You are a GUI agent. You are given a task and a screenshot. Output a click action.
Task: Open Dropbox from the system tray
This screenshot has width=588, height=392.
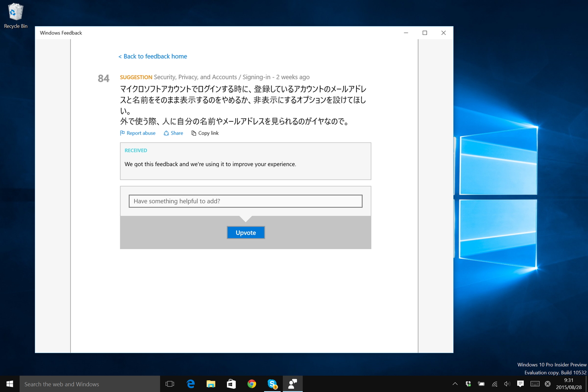[468, 384]
